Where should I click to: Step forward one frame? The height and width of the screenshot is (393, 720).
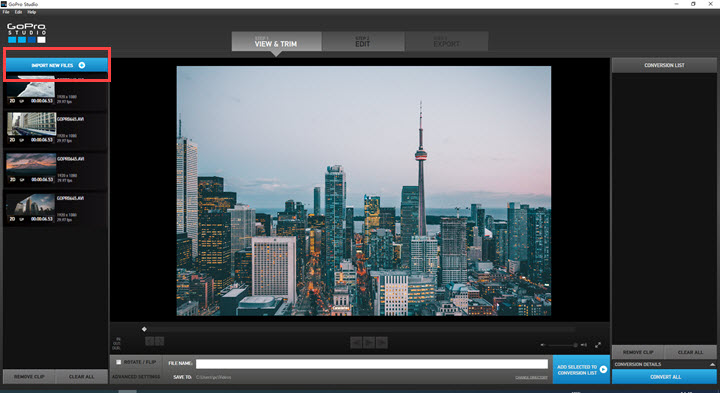[382, 342]
